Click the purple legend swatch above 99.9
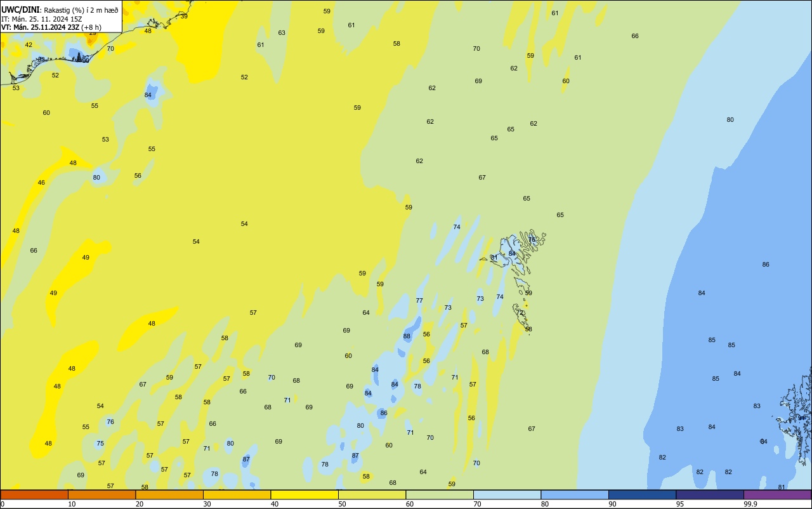Image resolution: width=812 pixels, height=509 pixels. click(x=778, y=494)
